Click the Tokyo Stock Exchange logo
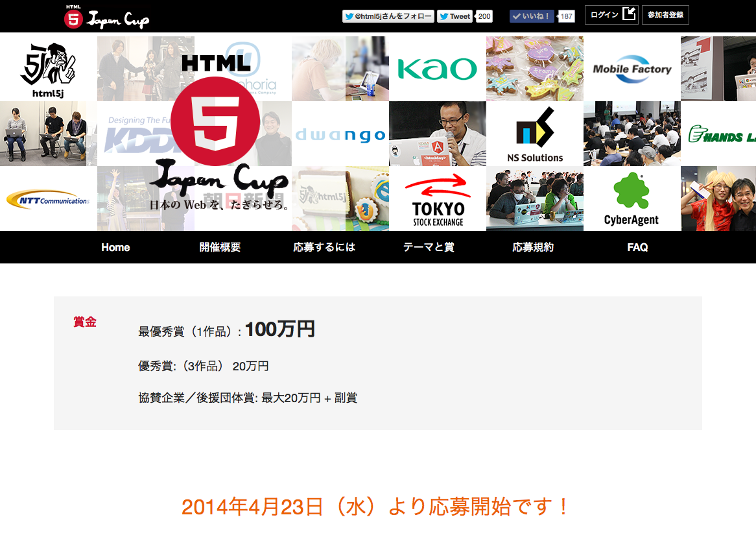Image resolution: width=756 pixels, height=539 pixels. [438, 199]
